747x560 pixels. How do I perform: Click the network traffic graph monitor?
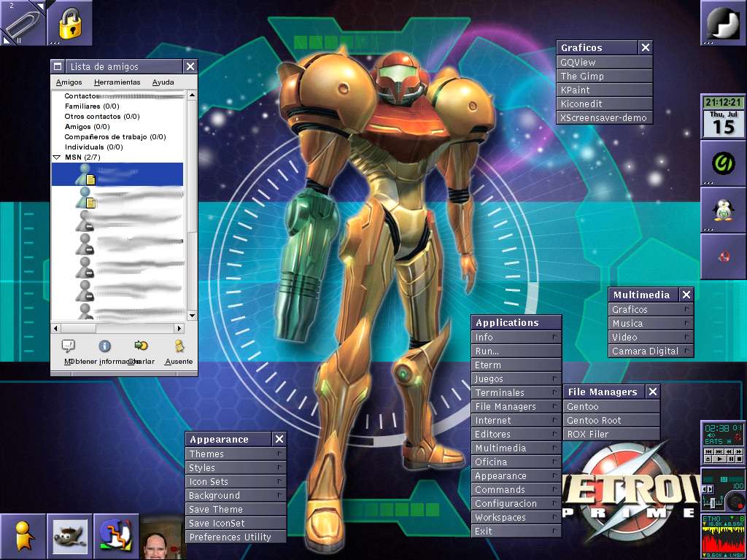coord(723,537)
